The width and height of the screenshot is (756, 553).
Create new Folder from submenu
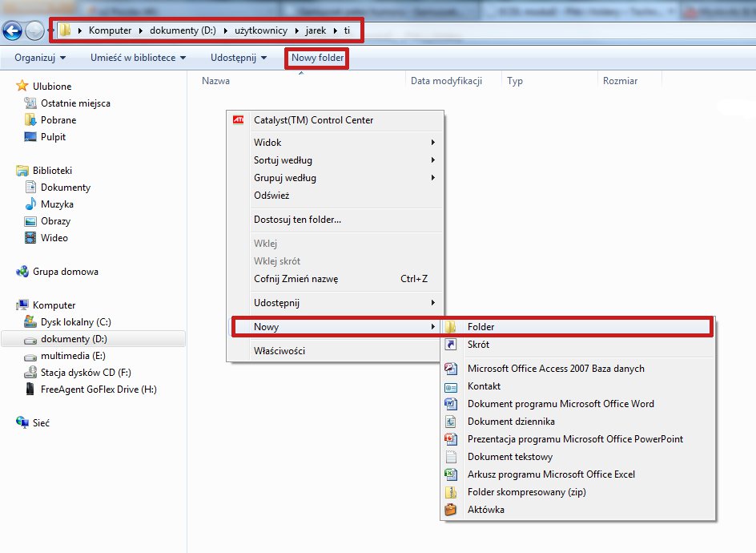pos(577,327)
